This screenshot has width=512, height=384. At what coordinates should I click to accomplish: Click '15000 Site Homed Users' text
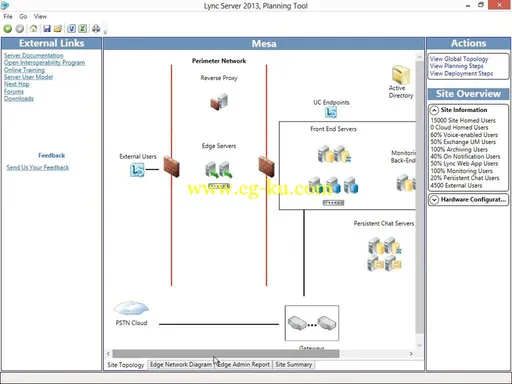coord(463,121)
